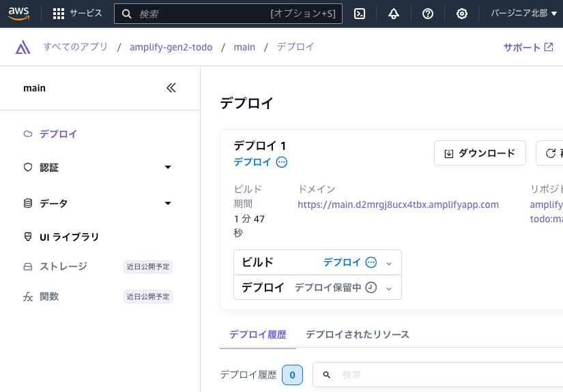Open the repository link amplify todo:ma

(546, 211)
